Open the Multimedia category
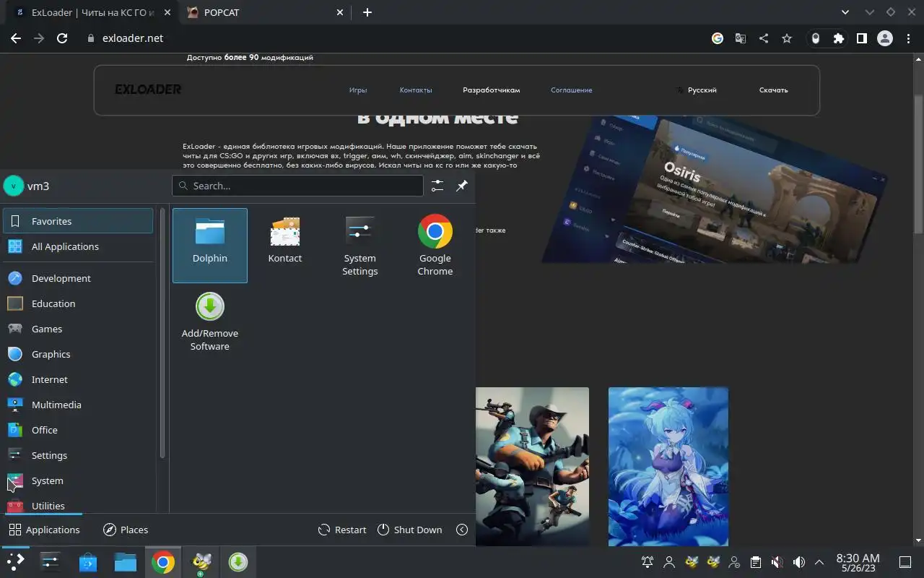 [78, 405]
